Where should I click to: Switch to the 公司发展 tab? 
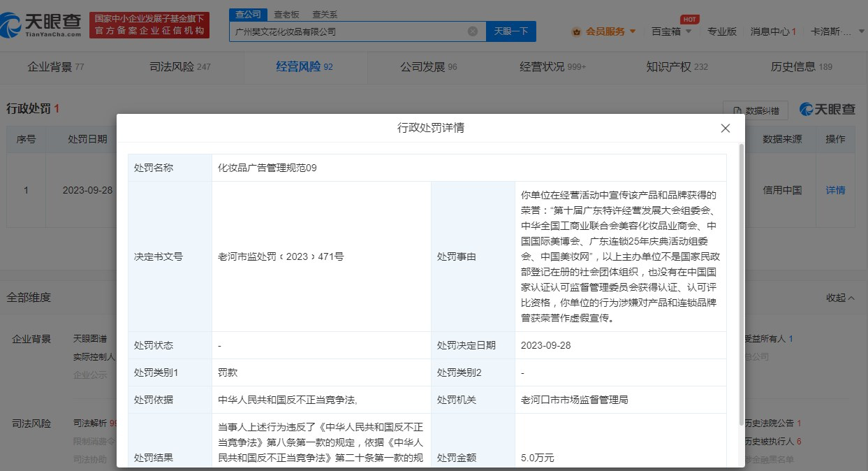pyautogui.click(x=428, y=67)
